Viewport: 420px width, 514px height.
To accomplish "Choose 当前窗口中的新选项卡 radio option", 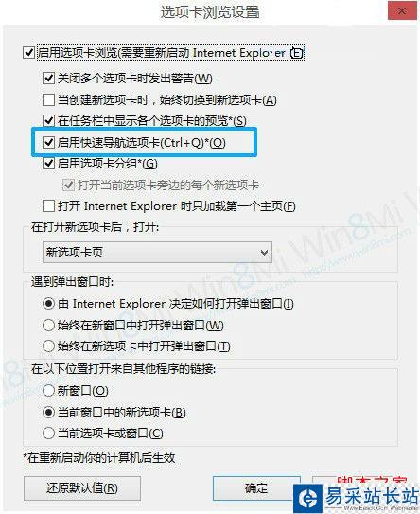I will [48, 412].
